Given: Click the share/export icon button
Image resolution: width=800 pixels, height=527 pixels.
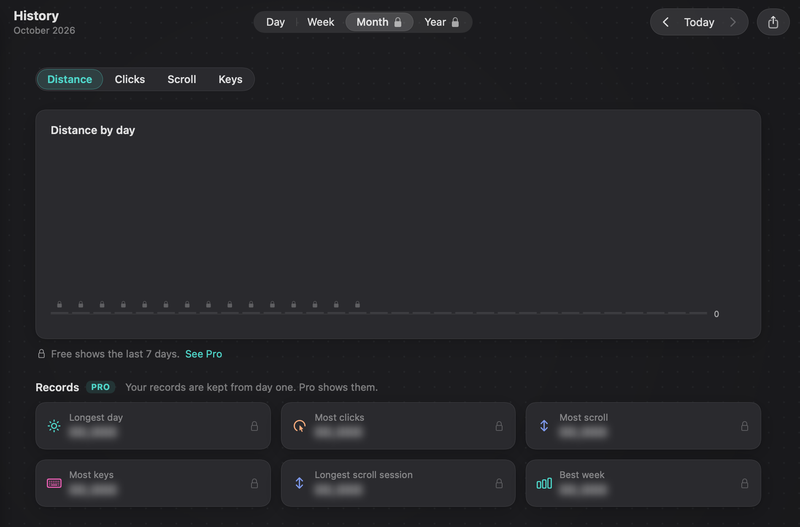Looking at the screenshot, I should [773, 22].
